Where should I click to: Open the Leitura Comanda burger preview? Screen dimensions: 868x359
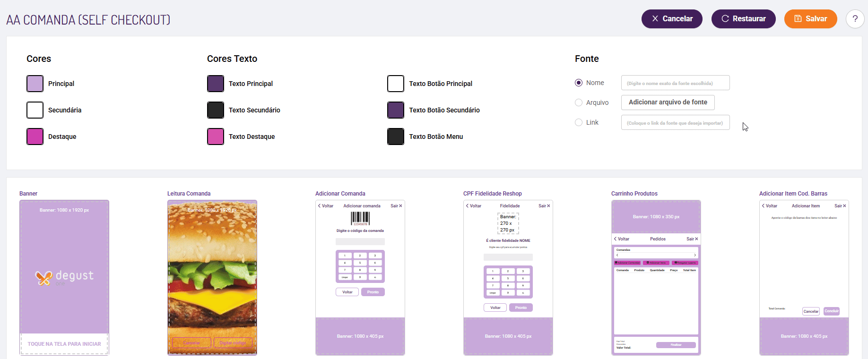pos(212,277)
